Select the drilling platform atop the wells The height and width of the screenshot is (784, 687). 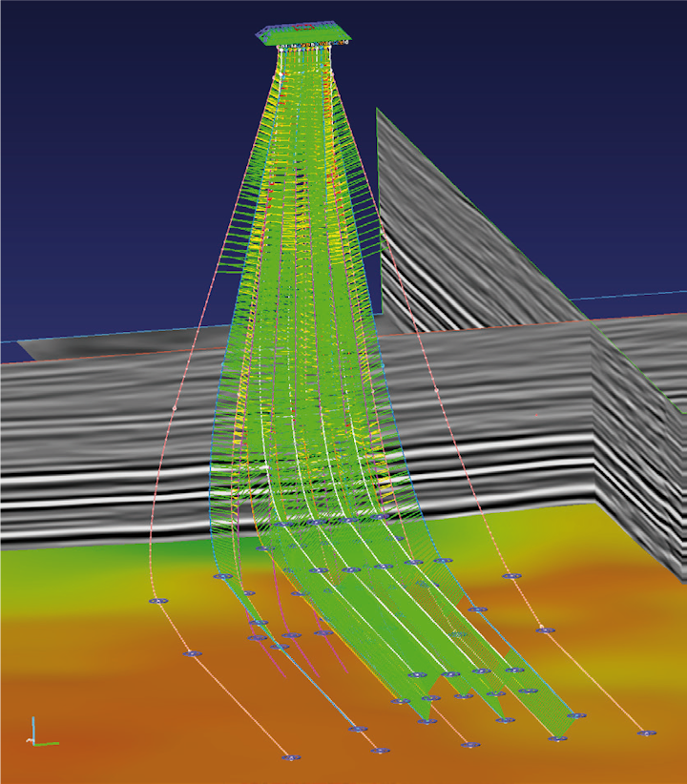click(304, 35)
